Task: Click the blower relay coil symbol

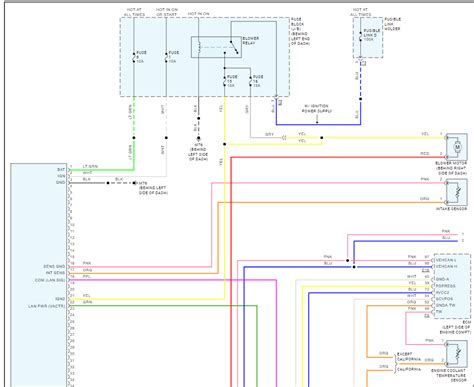Action: coord(199,47)
